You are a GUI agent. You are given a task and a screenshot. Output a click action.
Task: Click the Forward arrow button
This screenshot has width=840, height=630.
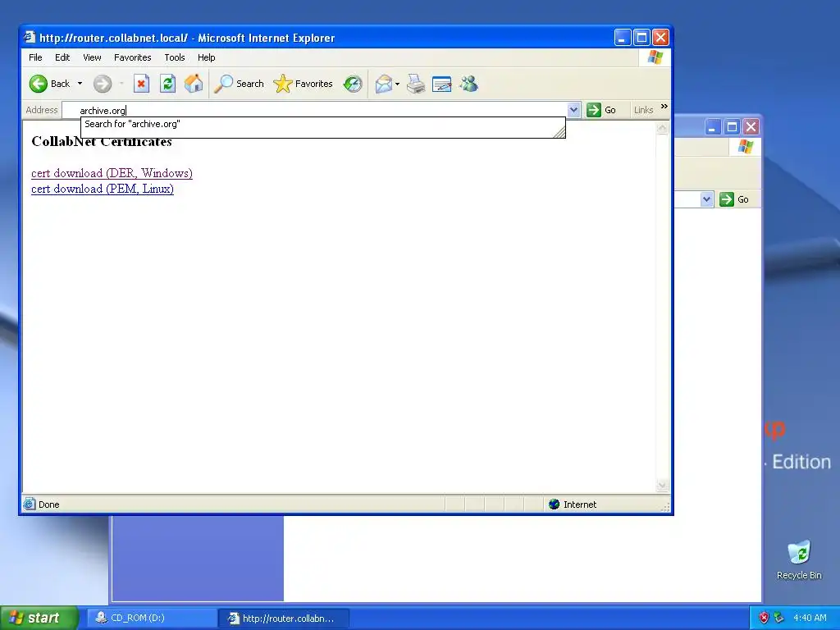tap(103, 84)
